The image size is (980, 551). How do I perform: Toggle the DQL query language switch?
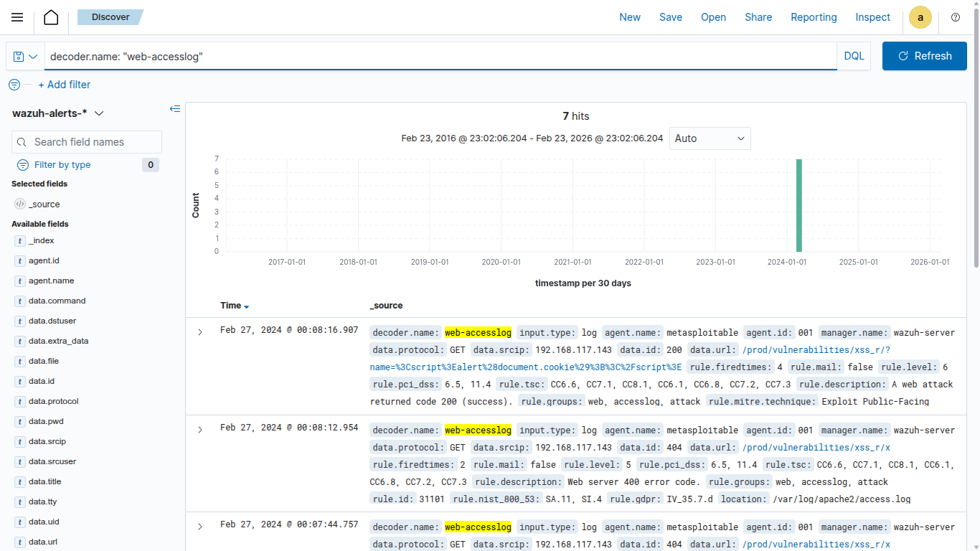[x=854, y=56]
